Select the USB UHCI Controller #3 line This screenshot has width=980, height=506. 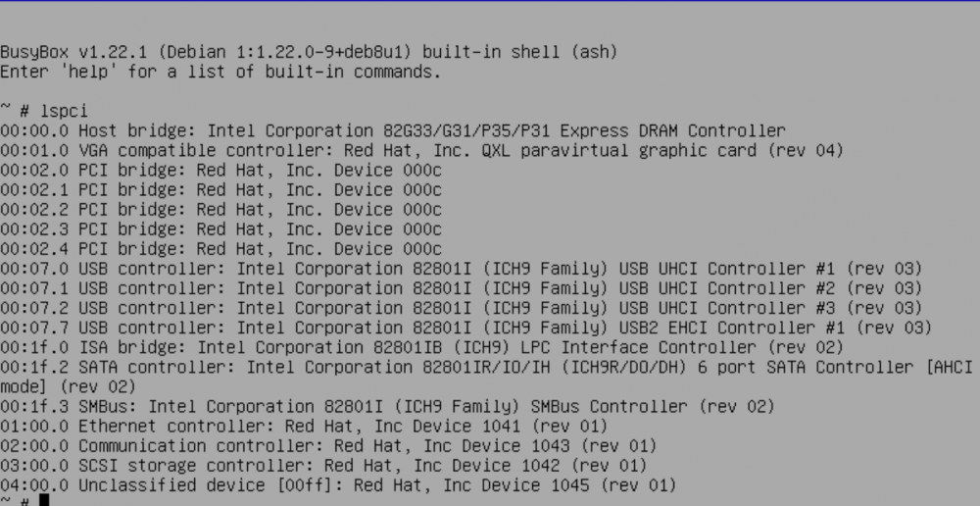click(462, 308)
